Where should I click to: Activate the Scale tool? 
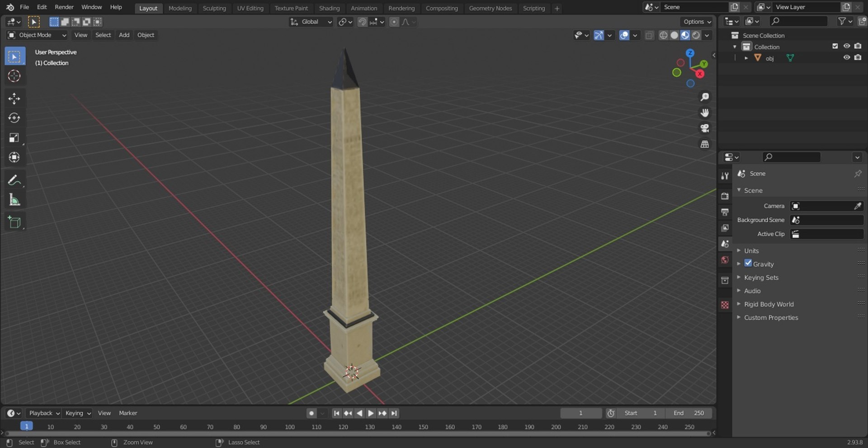pos(14,137)
